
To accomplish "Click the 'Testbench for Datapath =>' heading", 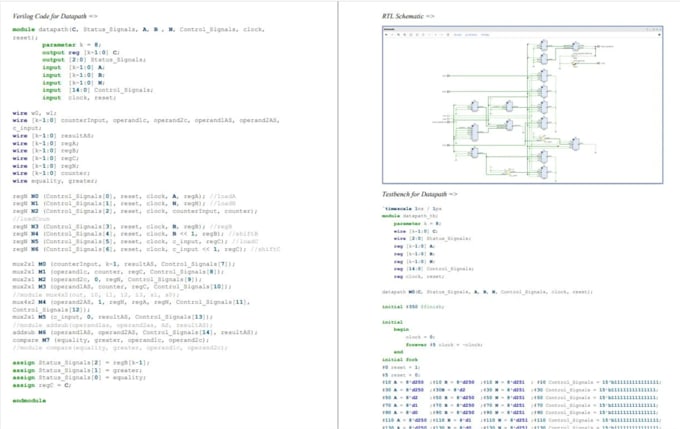I will [x=419, y=194].
